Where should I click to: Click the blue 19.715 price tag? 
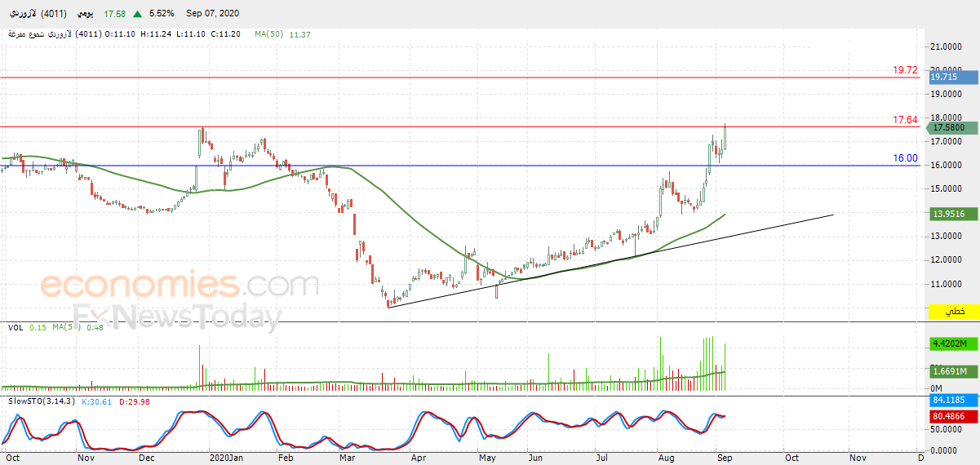click(954, 77)
